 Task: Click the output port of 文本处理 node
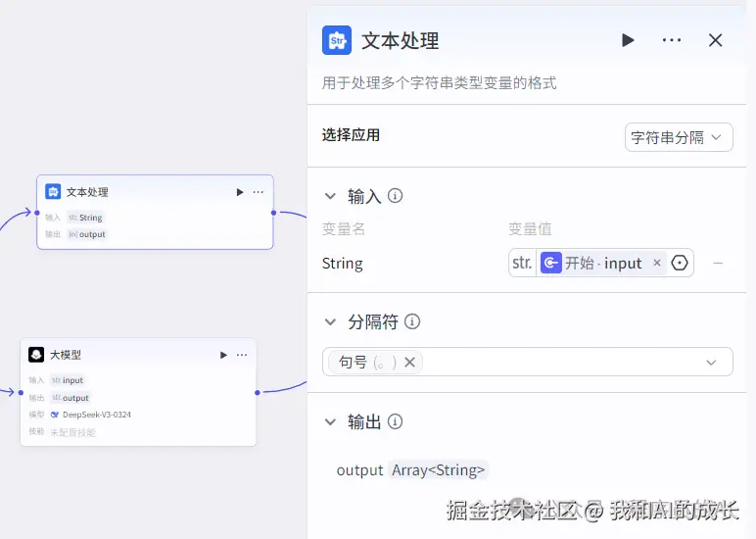(273, 213)
